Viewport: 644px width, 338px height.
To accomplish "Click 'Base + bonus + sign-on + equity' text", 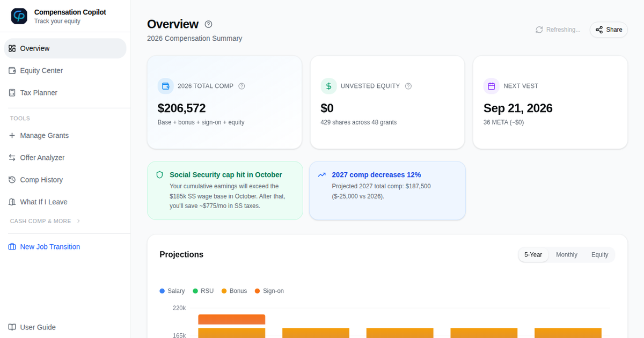I will [x=201, y=122].
